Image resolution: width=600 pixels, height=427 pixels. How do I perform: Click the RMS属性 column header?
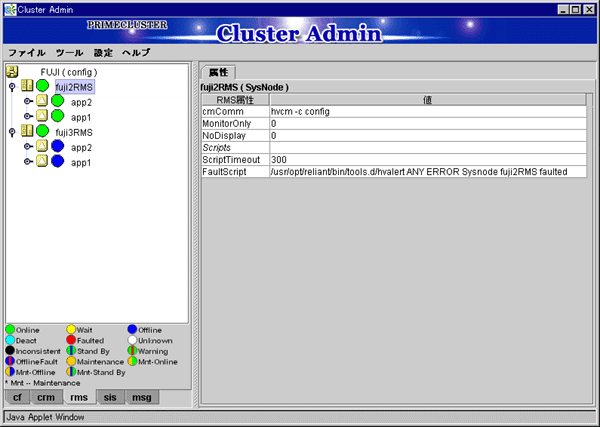coord(235,100)
